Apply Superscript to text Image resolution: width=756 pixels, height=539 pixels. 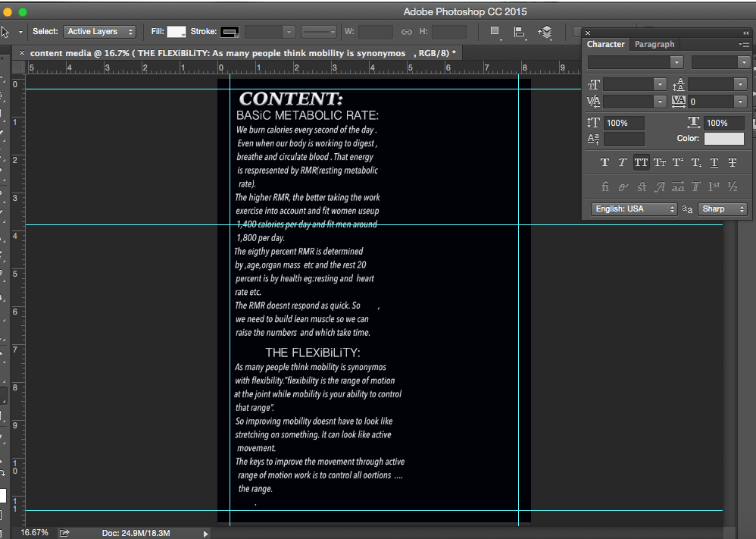[x=678, y=162]
